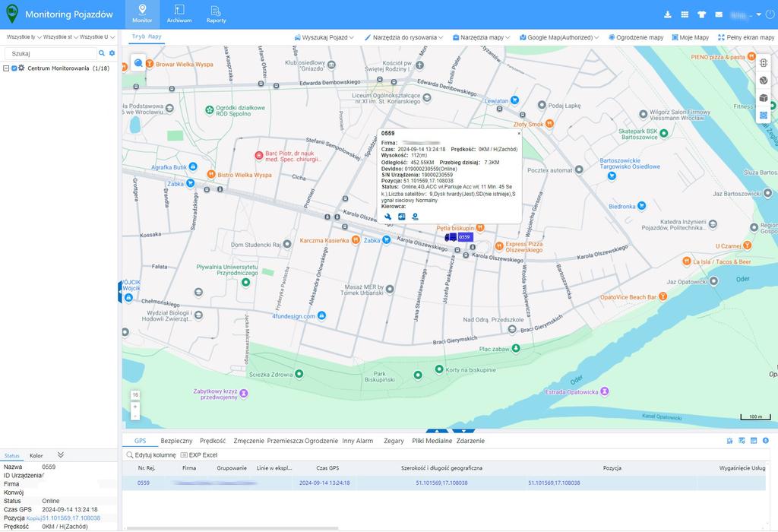The height and width of the screenshot is (532, 778).
Task: Click EXP Excel export button
Action: [199, 454]
